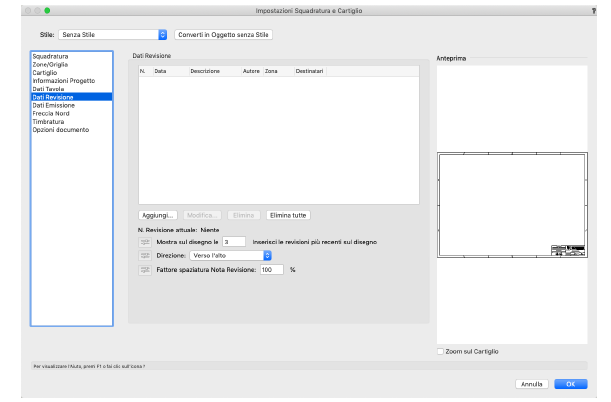Click the icon beside Fattore spaziatura Nota Revisione
Image resolution: width=611 pixels, height=402 pixels.
145,270
